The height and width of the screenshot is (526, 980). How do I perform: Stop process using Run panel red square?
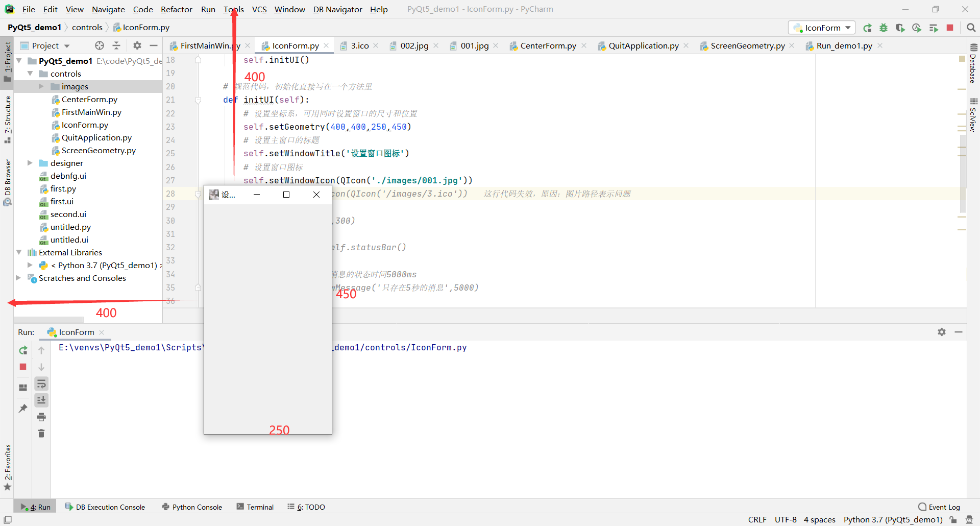23,367
